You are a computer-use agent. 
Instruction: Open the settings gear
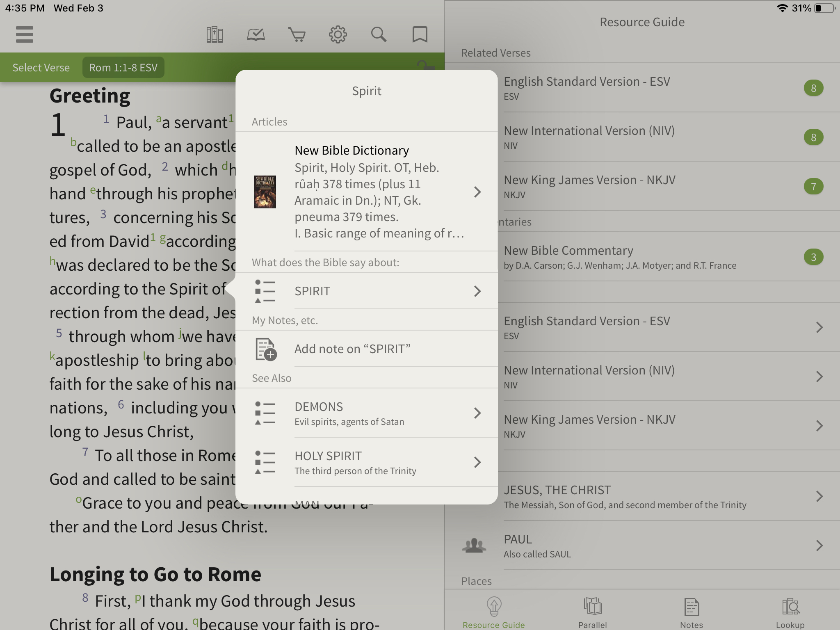coord(338,35)
